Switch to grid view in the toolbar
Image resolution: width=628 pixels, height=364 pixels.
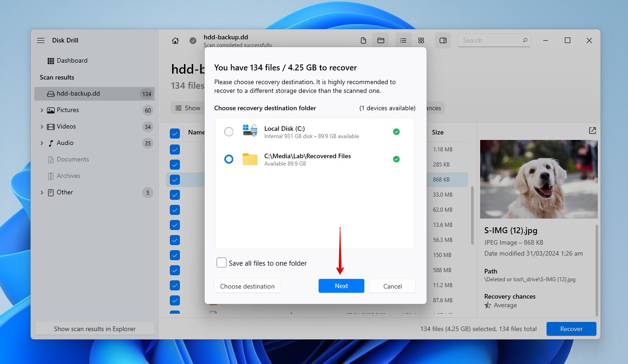[x=421, y=40]
